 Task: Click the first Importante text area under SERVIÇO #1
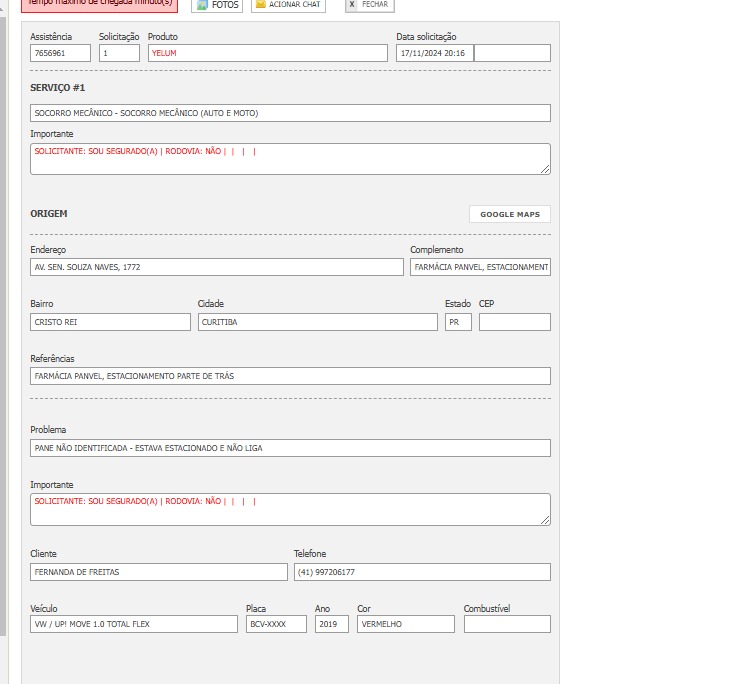tap(290, 159)
